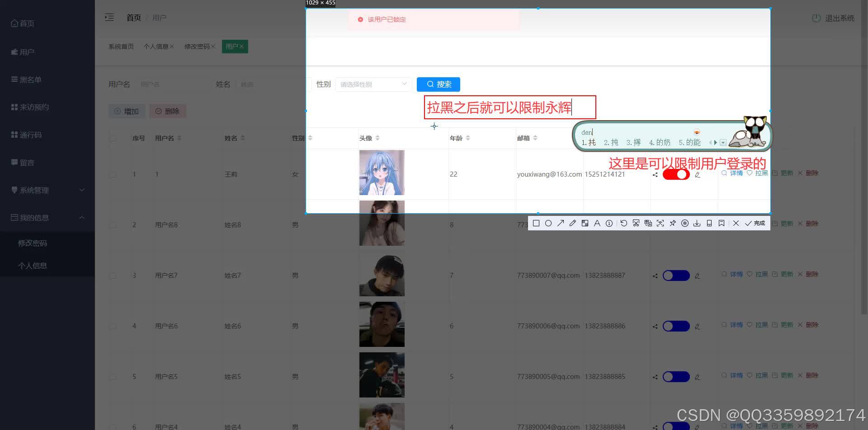Choose IME candidate 5.的能

tap(689, 143)
